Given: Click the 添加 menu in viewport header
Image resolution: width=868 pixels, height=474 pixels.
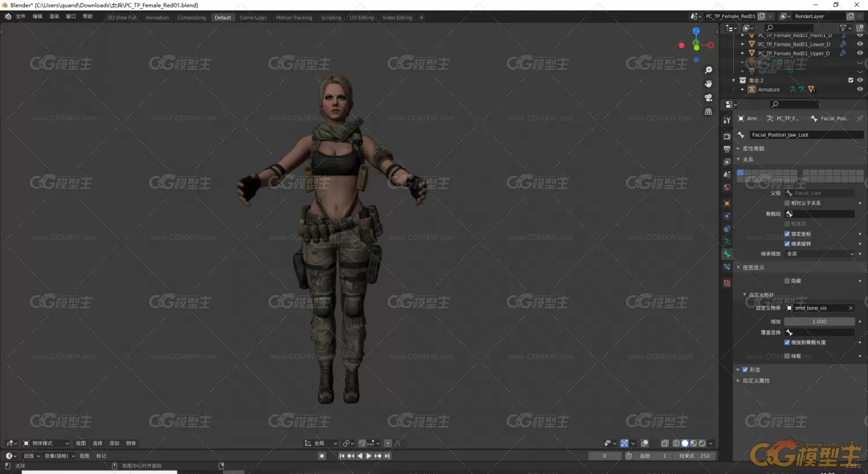Looking at the screenshot, I should coord(115,443).
